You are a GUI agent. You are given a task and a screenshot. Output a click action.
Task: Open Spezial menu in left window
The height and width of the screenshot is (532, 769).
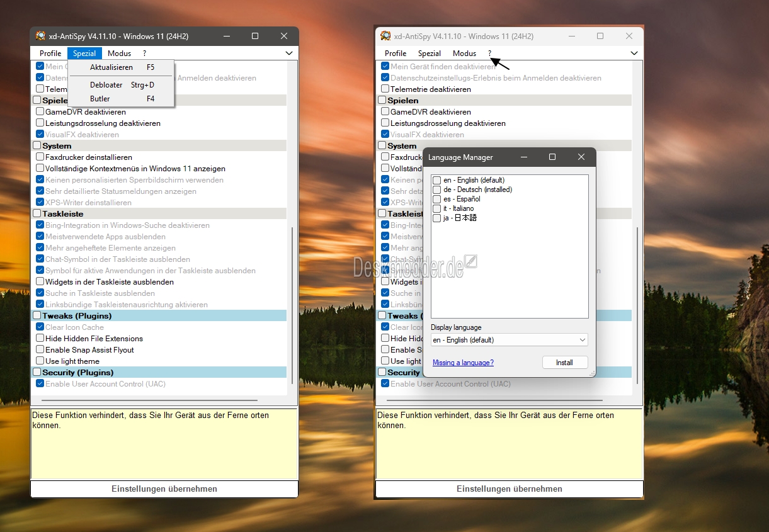[84, 54]
